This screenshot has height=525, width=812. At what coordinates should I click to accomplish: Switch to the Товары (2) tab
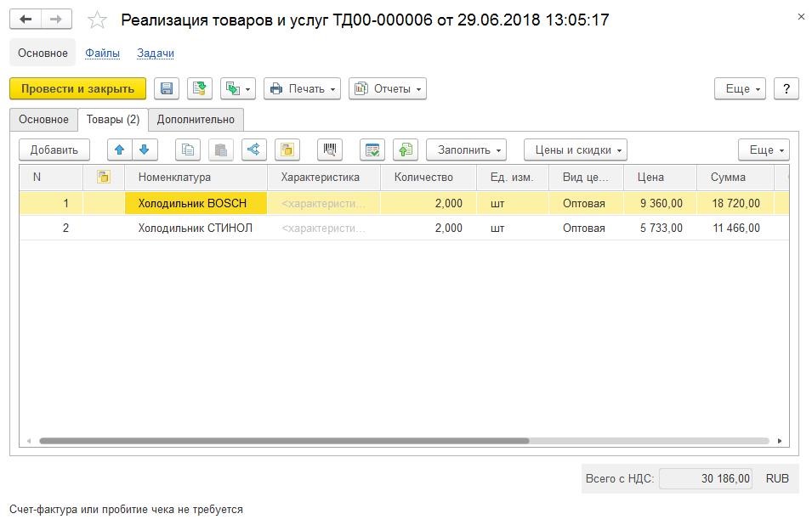coord(113,120)
